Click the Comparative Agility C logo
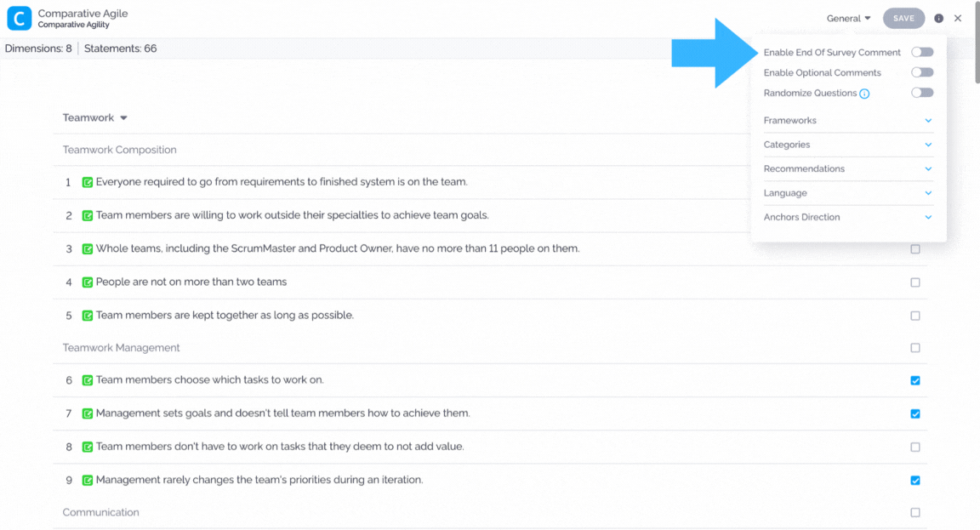The image size is (980, 530). [x=19, y=18]
